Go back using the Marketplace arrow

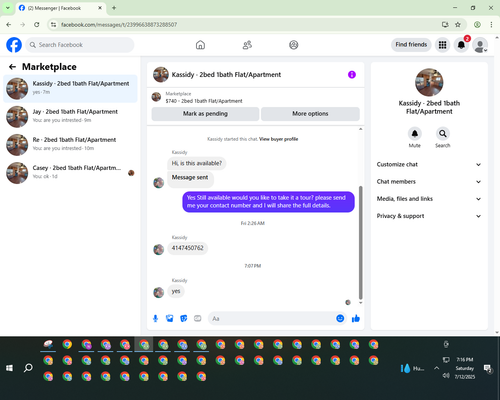coord(12,67)
